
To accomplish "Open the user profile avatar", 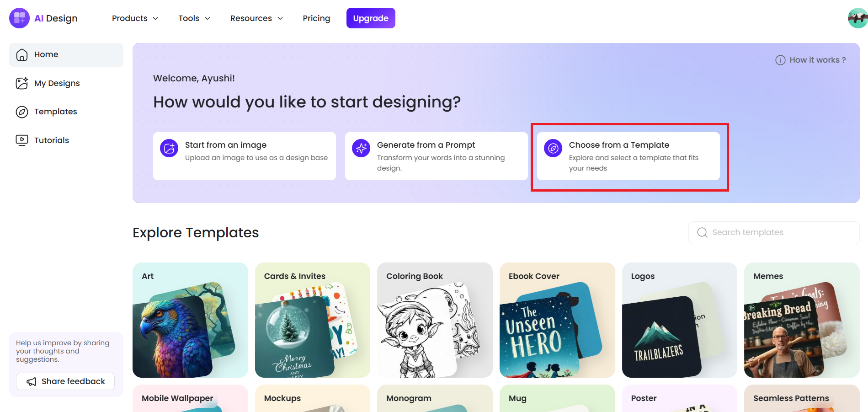I will click(857, 18).
